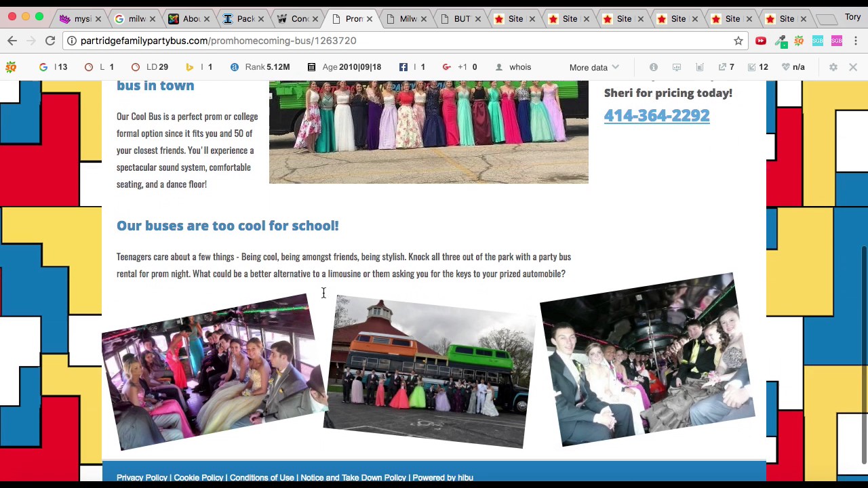Close the SEOquake bar with X
The image size is (868, 488).
853,67
